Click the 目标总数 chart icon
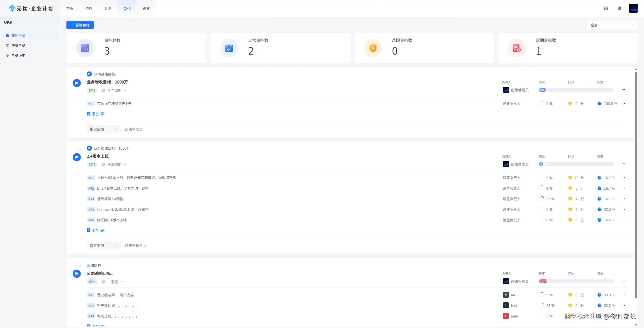The width and height of the screenshot is (644, 328). pyautogui.click(x=85, y=48)
